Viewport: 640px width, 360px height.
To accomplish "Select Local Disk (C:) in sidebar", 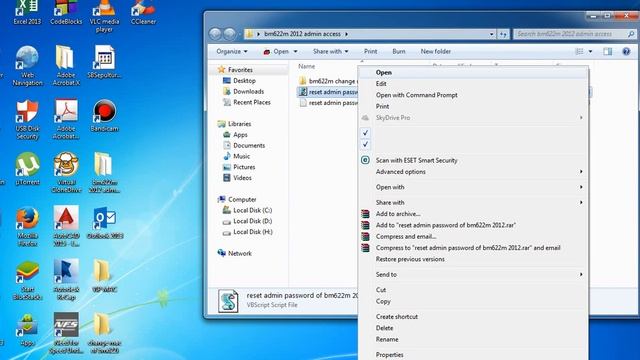I will (247, 210).
